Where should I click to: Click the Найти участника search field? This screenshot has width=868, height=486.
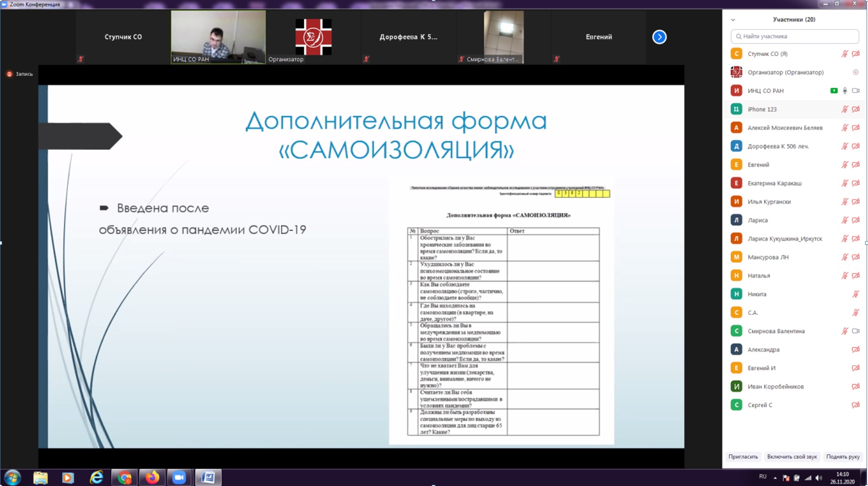[794, 36]
